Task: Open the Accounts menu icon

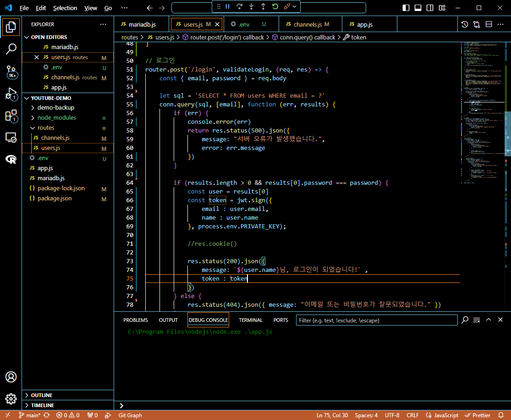Action: tap(11, 377)
